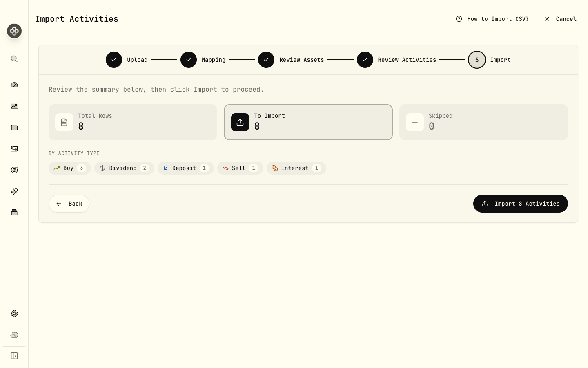Open settings gear icon in the sidebar

(14, 314)
